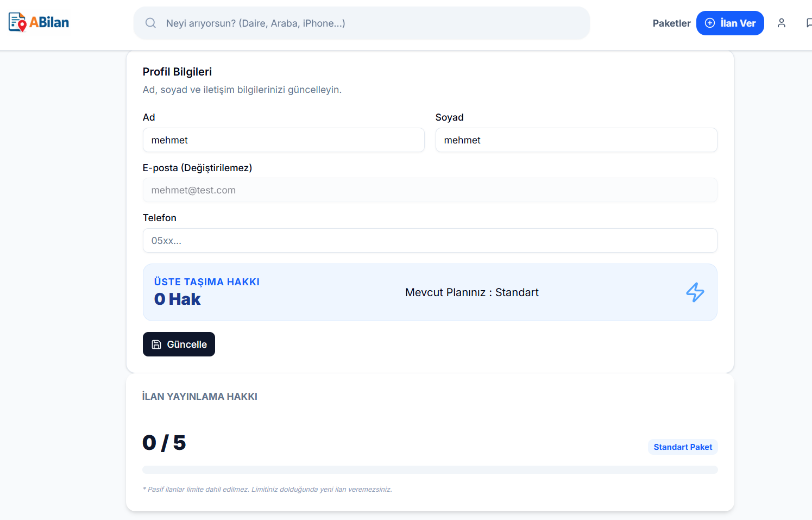Click into the Ad input field
The height and width of the screenshot is (520, 812).
coord(283,140)
